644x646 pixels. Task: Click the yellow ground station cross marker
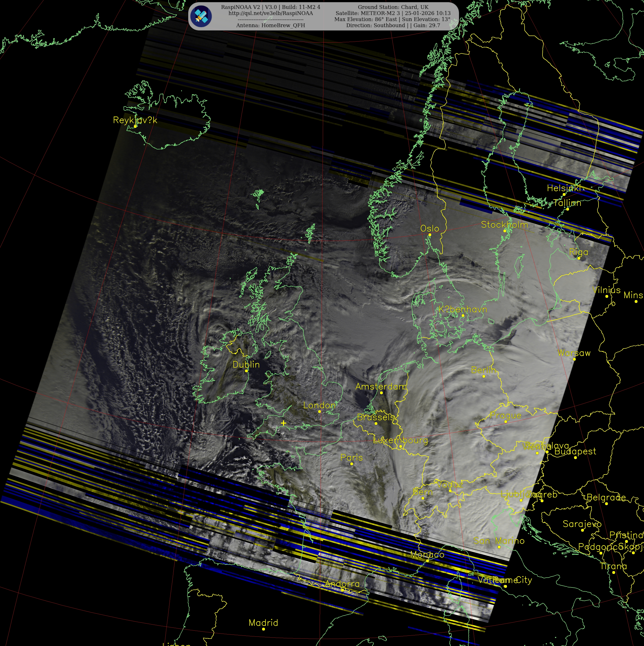click(x=284, y=423)
